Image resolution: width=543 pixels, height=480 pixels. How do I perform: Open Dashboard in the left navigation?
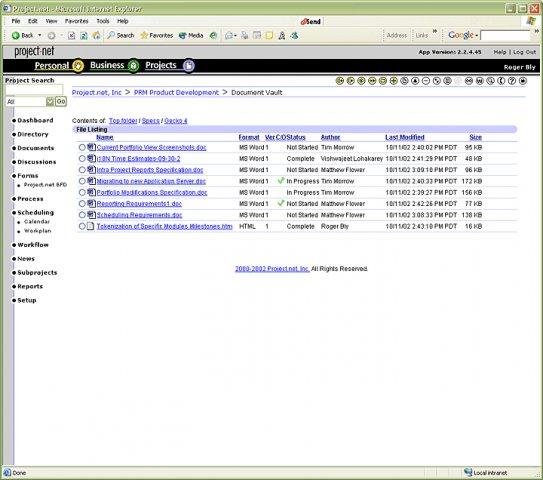pos(35,120)
